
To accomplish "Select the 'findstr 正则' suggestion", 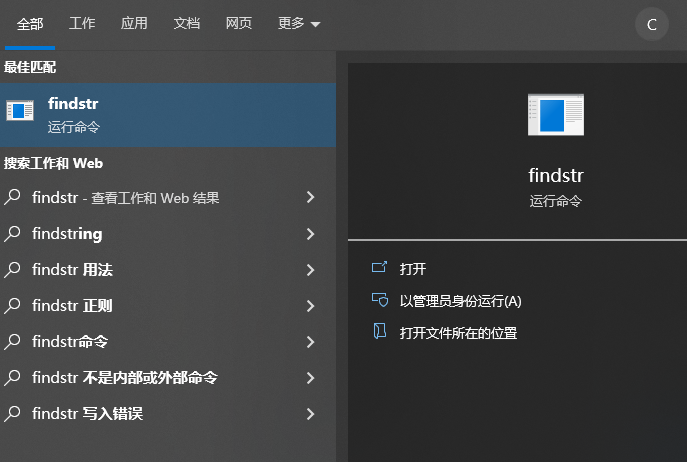I will [x=168, y=306].
